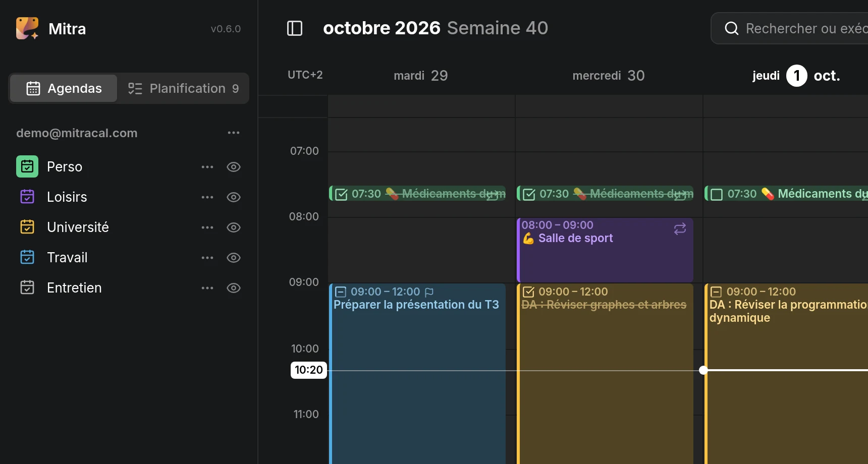Toggle status box of Réviser la programmation dynamique
This screenshot has width=868, height=464.
point(716,292)
